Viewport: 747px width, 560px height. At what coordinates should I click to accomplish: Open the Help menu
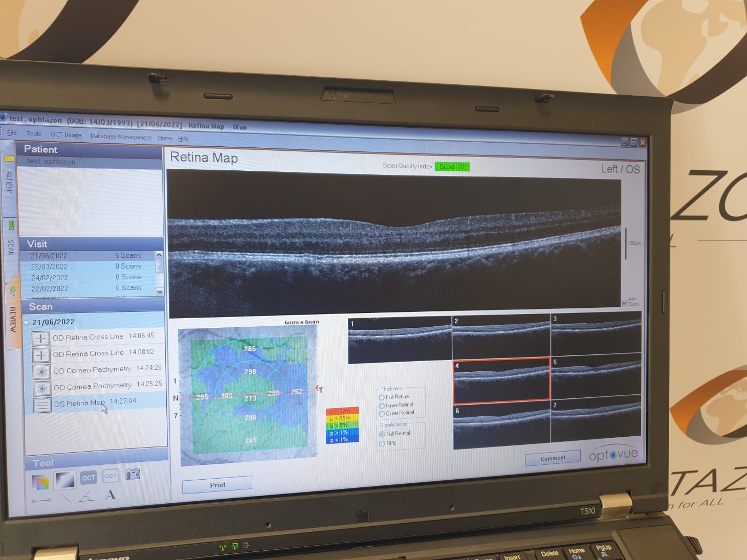coord(184,139)
